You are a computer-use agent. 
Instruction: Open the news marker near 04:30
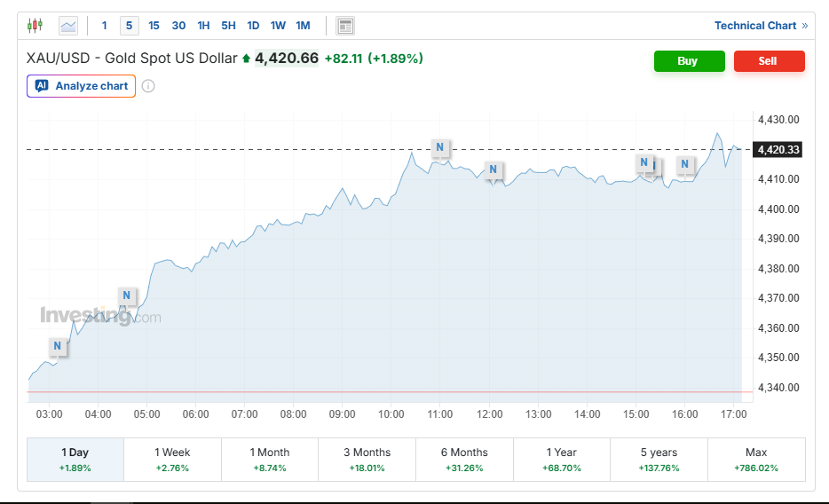coord(127,295)
